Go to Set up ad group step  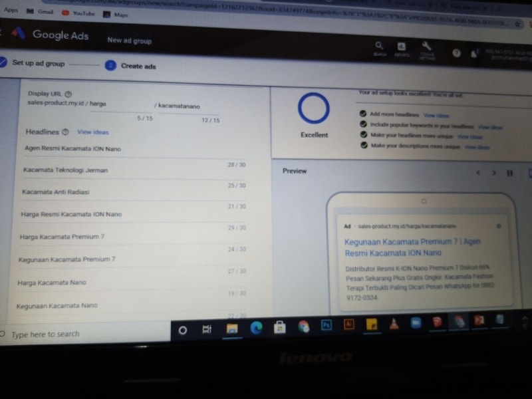(x=38, y=63)
